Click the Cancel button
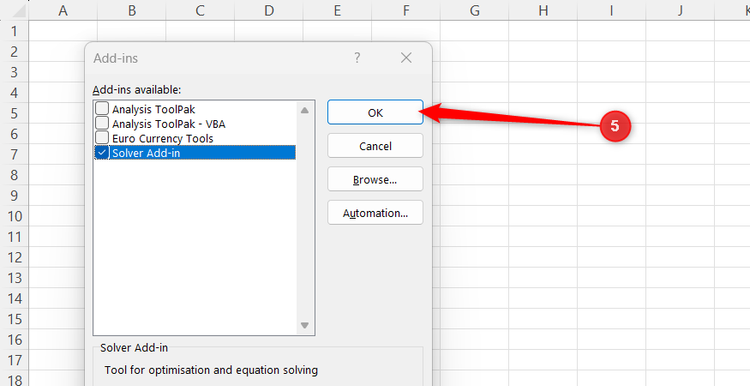The height and width of the screenshot is (386, 750). click(375, 146)
